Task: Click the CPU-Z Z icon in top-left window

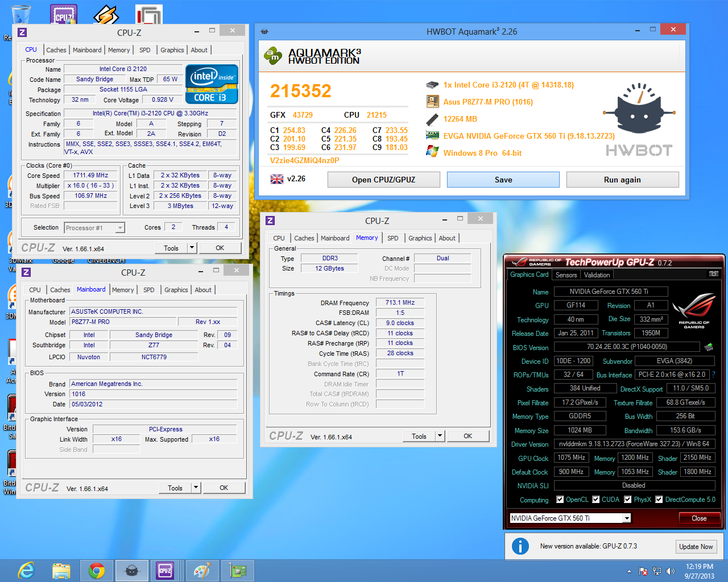Action: 22,33
